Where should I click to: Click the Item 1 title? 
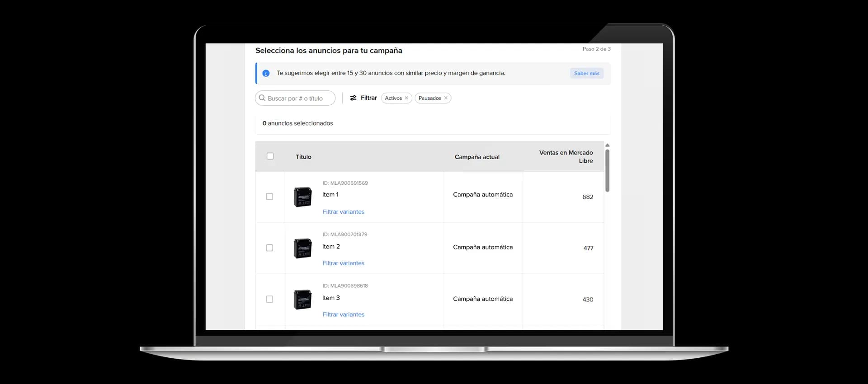(x=330, y=195)
